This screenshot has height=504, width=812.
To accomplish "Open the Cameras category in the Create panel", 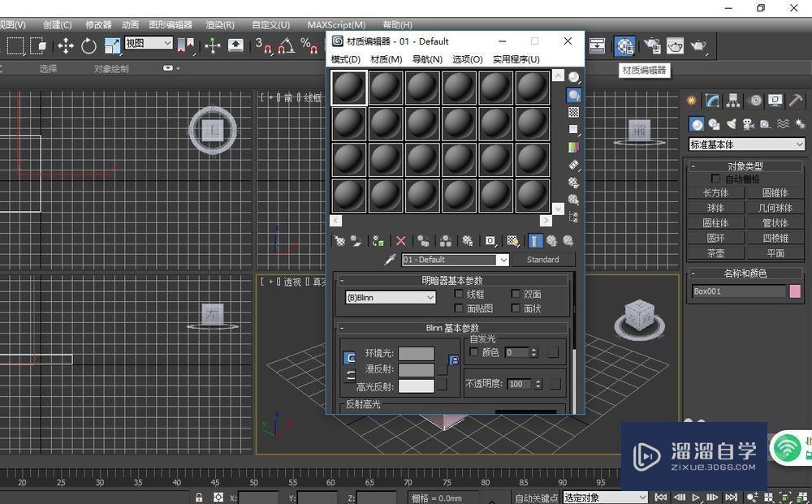I will tap(749, 124).
